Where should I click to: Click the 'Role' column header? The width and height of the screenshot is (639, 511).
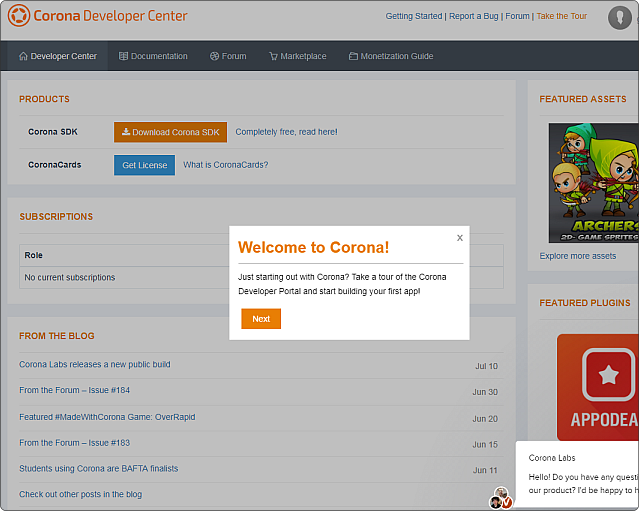[33, 255]
